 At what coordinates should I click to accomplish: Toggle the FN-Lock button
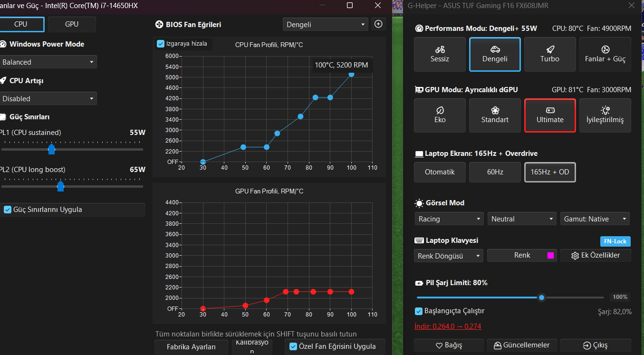pyautogui.click(x=615, y=241)
